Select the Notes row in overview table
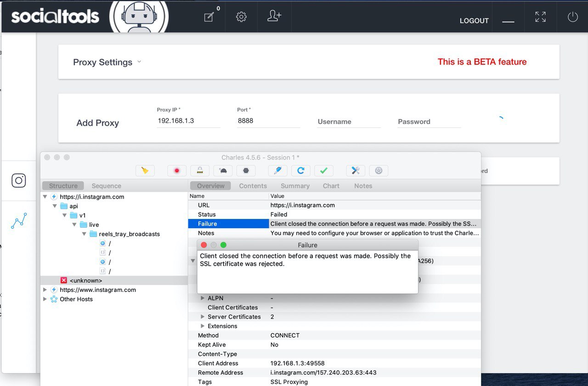 [x=334, y=233]
